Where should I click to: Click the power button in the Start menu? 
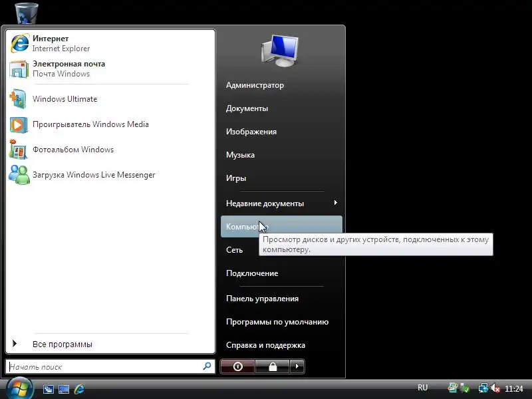click(x=237, y=367)
